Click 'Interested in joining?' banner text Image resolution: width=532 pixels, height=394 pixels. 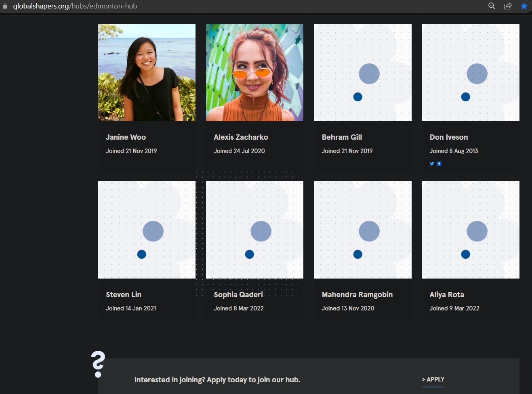click(x=217, y=380)
